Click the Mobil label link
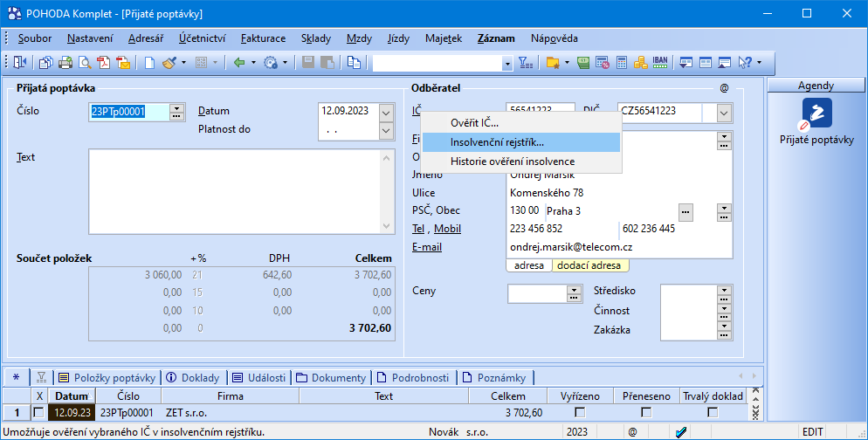This screenshot has height=440, width=868. pos(447,229)
